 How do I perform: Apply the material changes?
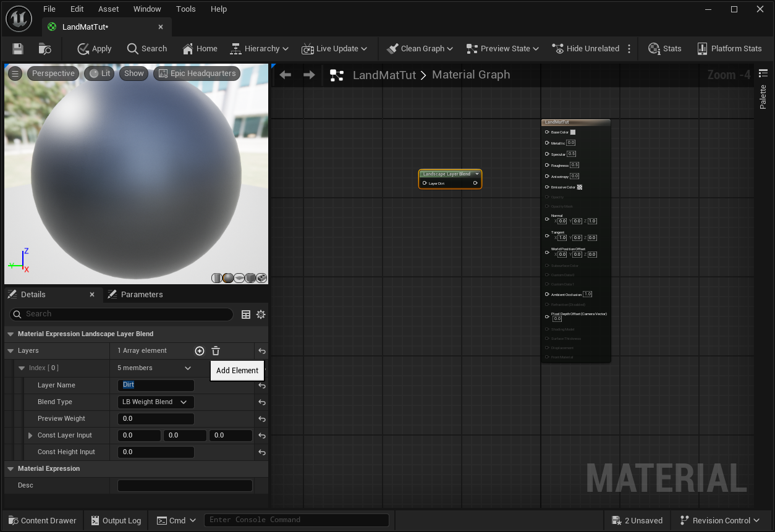click(95, 49)
